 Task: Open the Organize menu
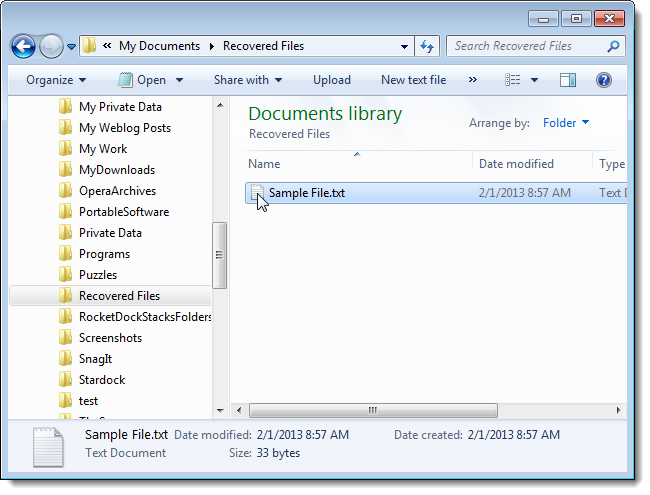click(56, 80)
